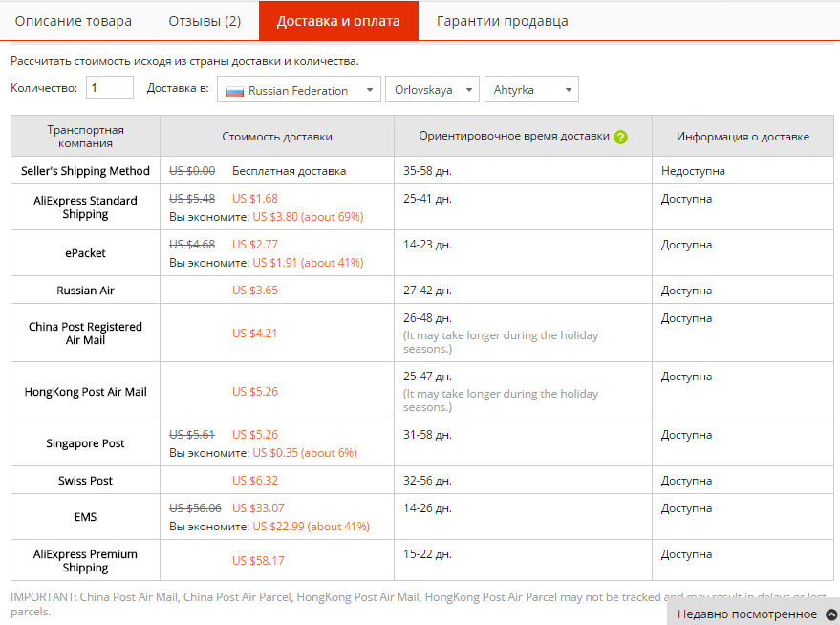Click China Post Registered Air Mail cell
This screenshot has height=625, width=840.
tap(85, 334)
